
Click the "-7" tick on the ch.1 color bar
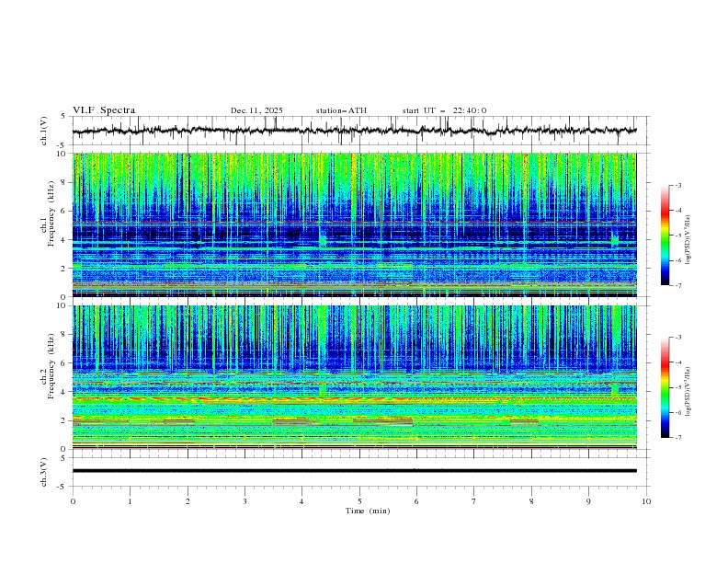[x=677, y=285]
